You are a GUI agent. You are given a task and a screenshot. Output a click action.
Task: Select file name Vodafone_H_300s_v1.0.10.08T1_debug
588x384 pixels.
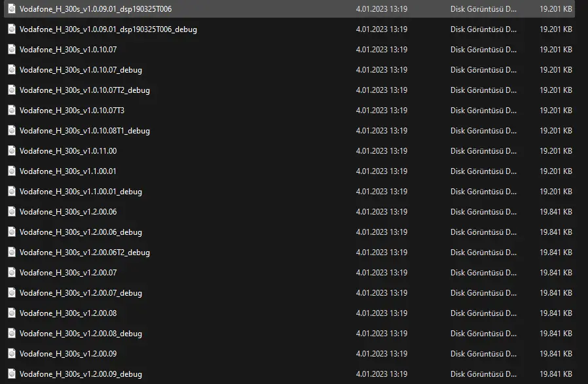pos(84,130)
